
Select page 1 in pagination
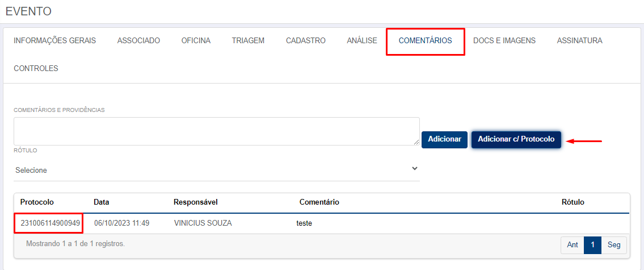coord(593,245)
